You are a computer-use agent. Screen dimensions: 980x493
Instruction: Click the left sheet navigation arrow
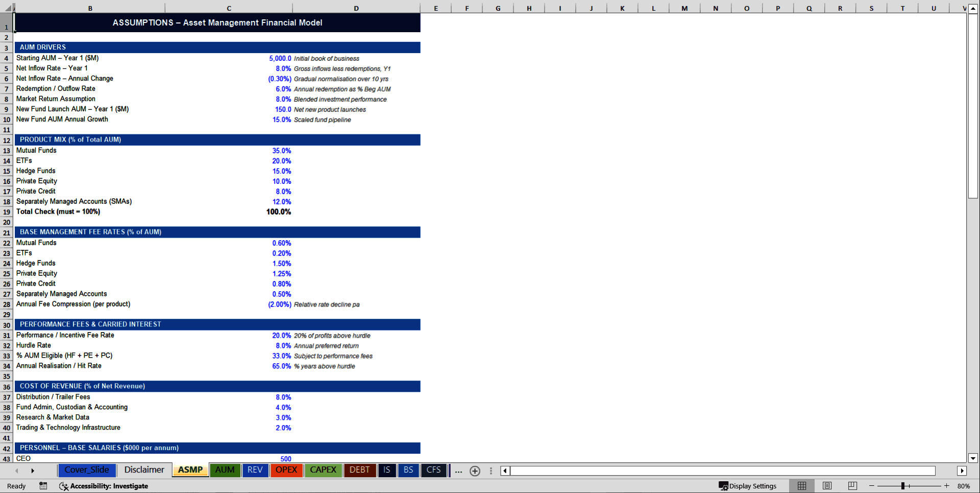click(x=15, y=471)
